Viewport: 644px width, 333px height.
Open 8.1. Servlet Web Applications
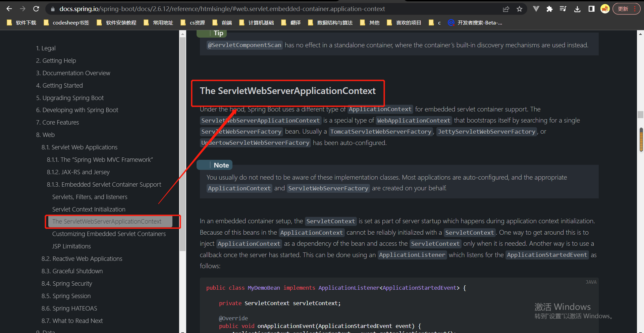pos(79,147)
